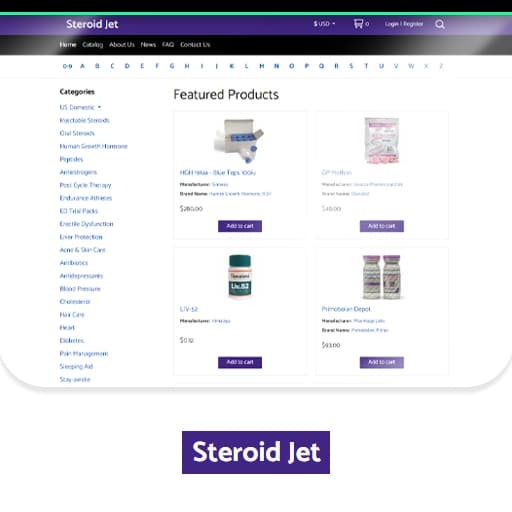Open LIV-52 bottle product image
The image size is (512, 512).
point(240,277)
